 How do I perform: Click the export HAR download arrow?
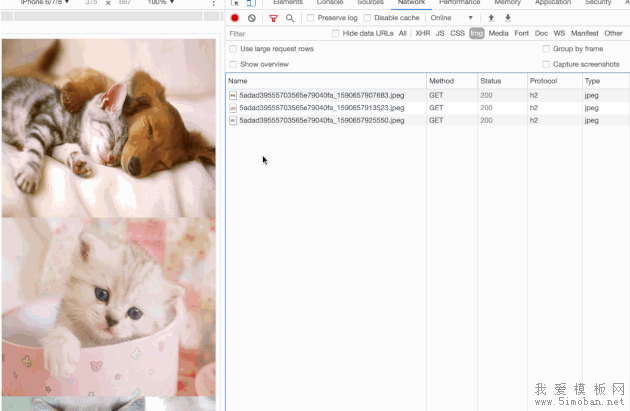[508, 18]
